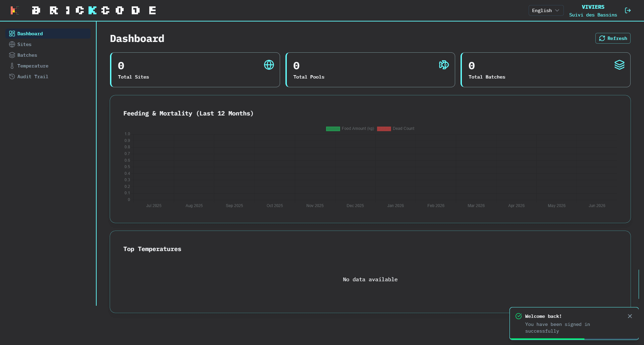Click the Temperature thermometer icon in the sidebar
644x345 pixels.
click(12, 66)
